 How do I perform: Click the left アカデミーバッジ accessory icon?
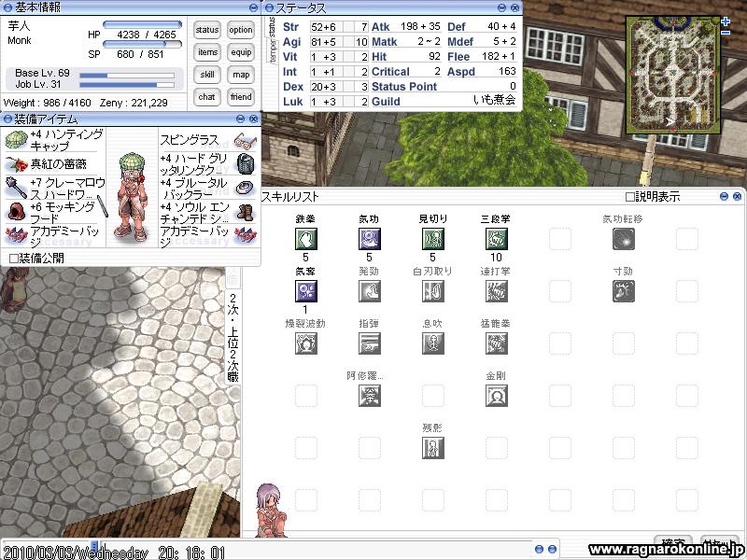coord(16,235)
